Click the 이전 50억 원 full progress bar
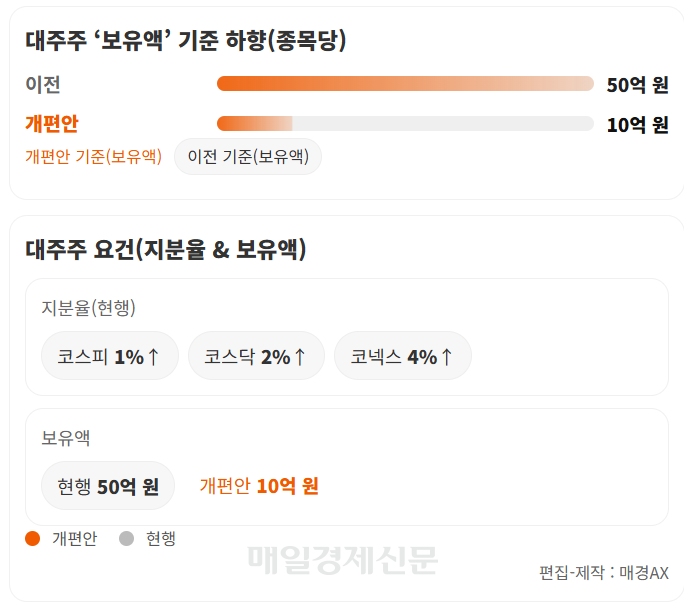This screenshot has width=684, height=602. [x=405, y=84]
